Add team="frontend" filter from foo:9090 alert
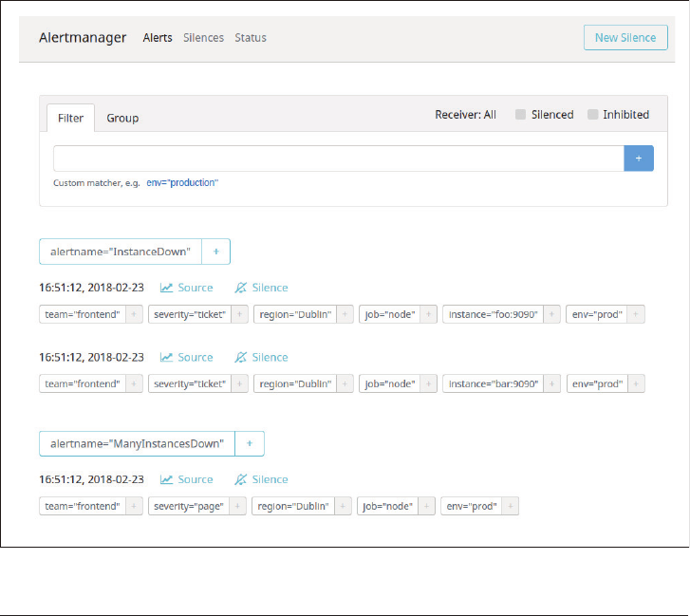690x616 pixels. point(134,314)
